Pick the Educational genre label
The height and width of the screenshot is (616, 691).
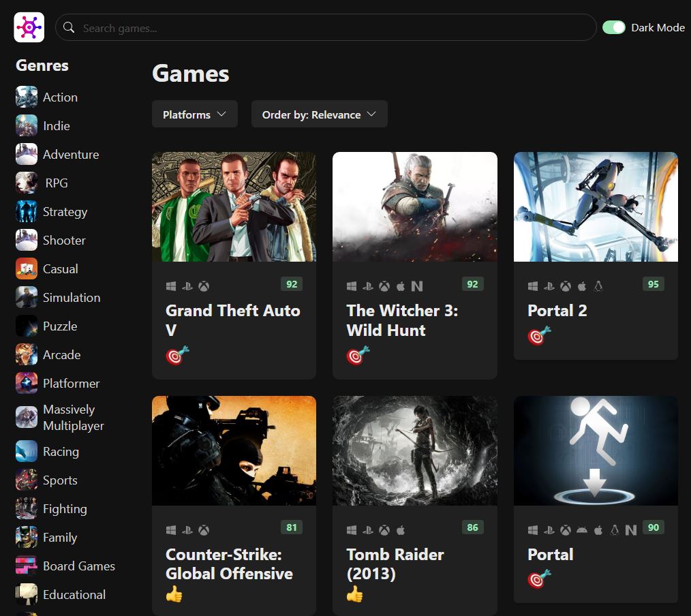(x=74, y=594)
